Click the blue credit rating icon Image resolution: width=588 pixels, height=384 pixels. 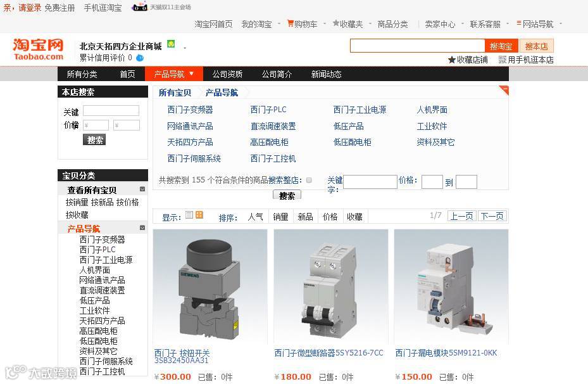140,58
